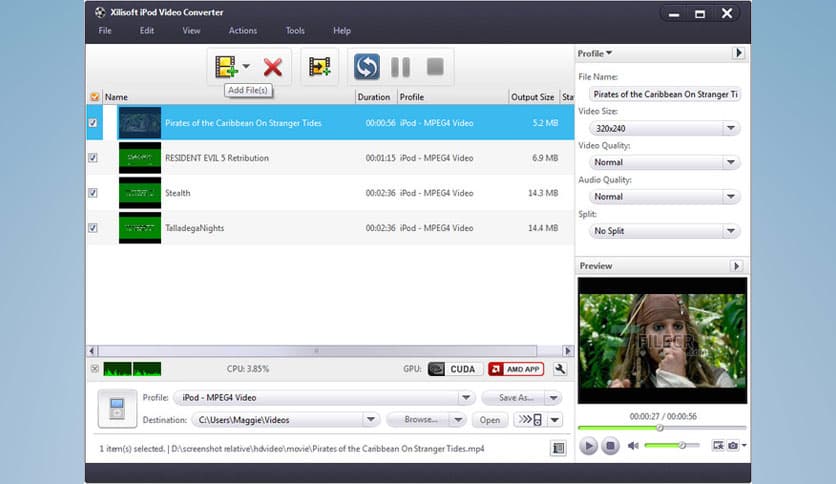836x484 pixels.
Task: Open the log list icon in status bar
Action: [558, 448]
